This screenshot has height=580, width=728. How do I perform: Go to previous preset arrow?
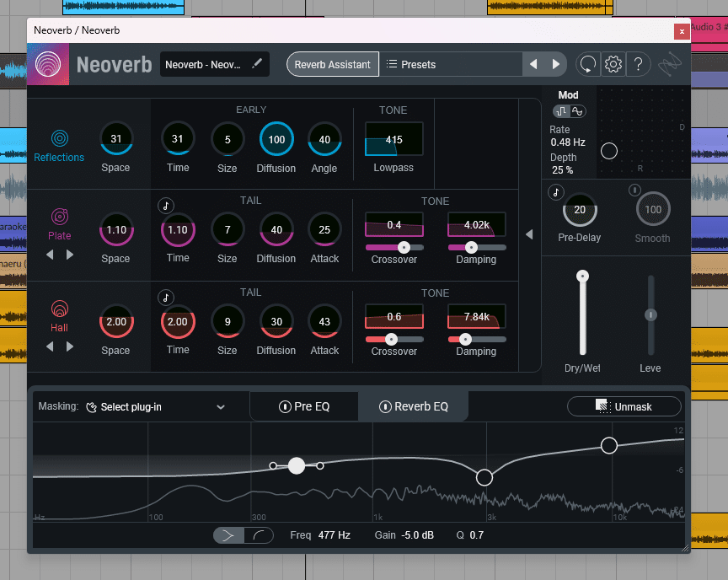(x=533, y=64)
